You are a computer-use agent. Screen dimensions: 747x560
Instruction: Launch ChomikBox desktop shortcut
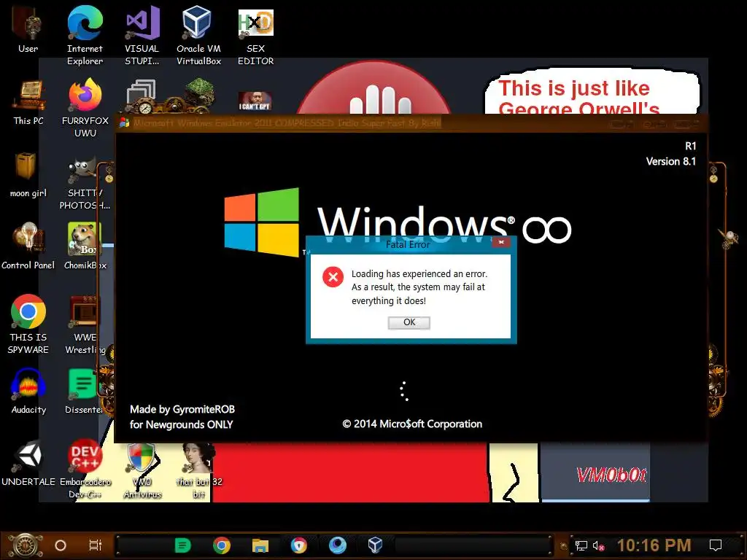tap(85, 246)
